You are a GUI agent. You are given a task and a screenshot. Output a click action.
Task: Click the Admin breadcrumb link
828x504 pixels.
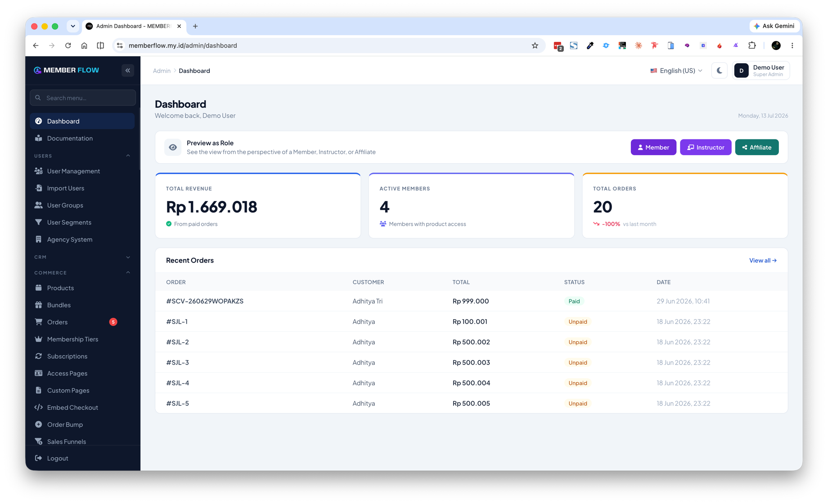click(x=162, y=71)
